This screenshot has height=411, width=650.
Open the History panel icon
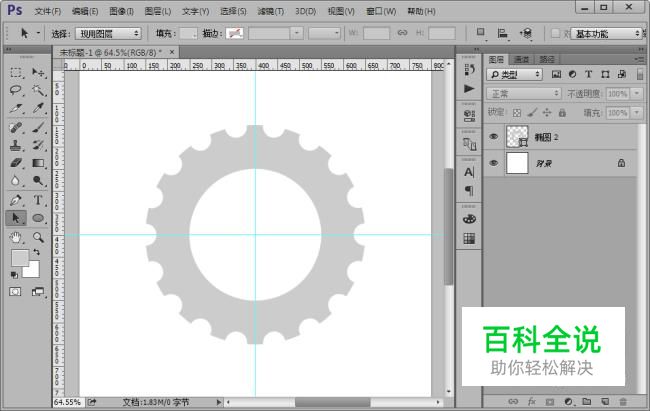click(469, 70)
